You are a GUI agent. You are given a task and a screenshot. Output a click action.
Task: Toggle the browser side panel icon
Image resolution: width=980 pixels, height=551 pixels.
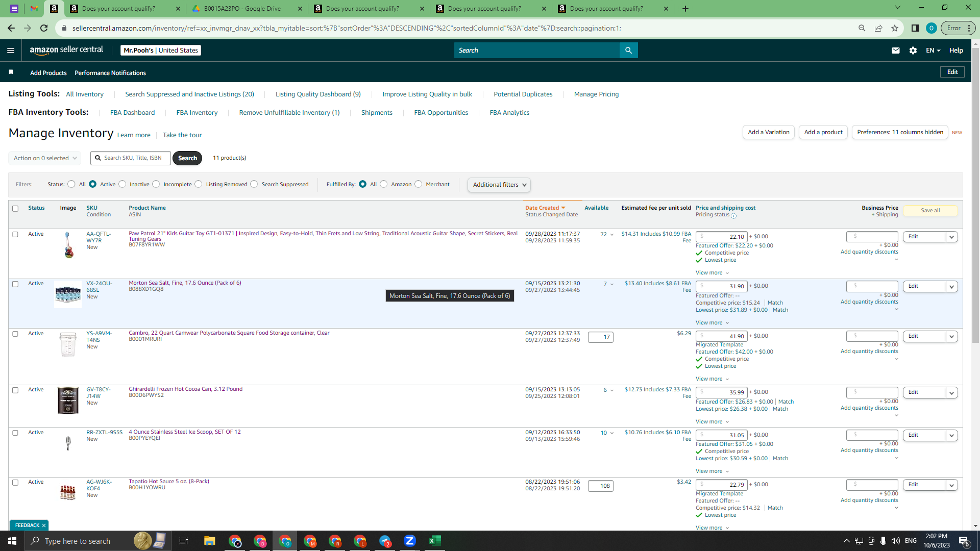pyautogui.click(x=915, y=28)
